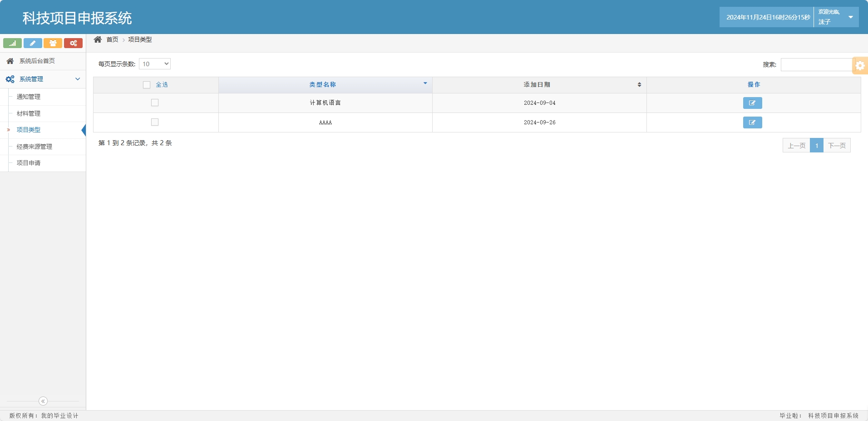This screenshot has height=421, width=868.
Task: Click the blue pencil shortcut icon
Action: pos(33,43)
